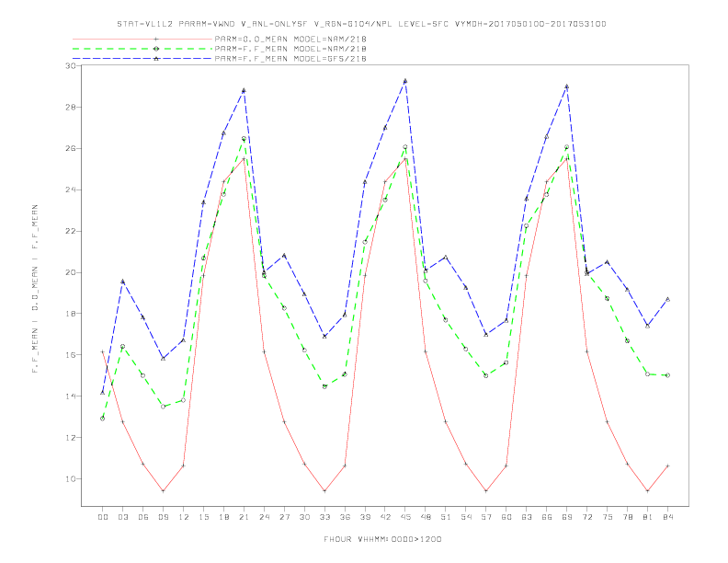
Task: Click x-axis tick label 33
Action: [x=324, y=517]
